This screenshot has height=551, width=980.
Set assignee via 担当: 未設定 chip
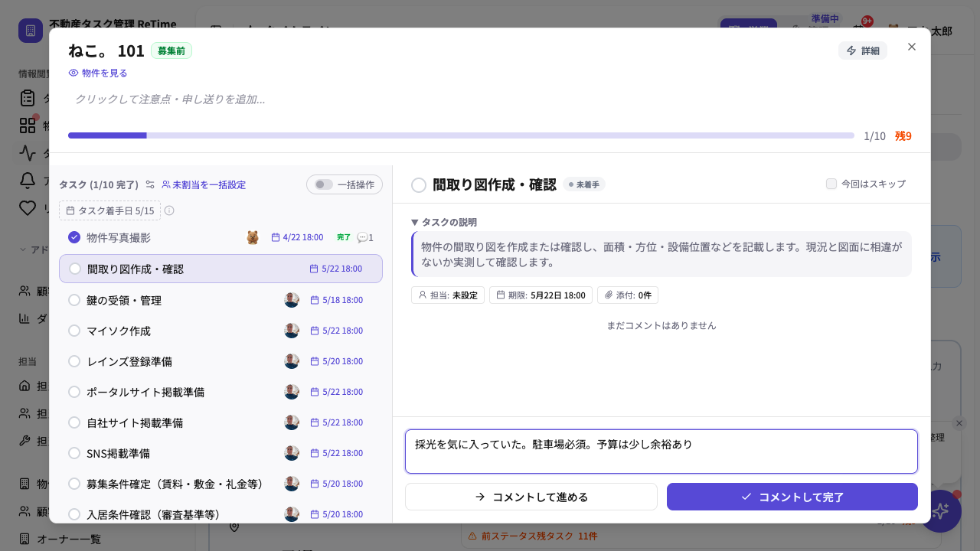pyautogui.click(x=448, y=295)
